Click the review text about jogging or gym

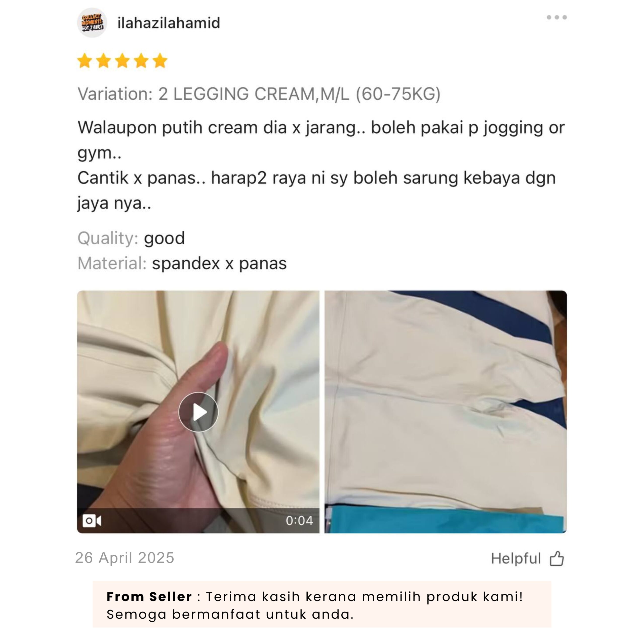pos(321,140)
